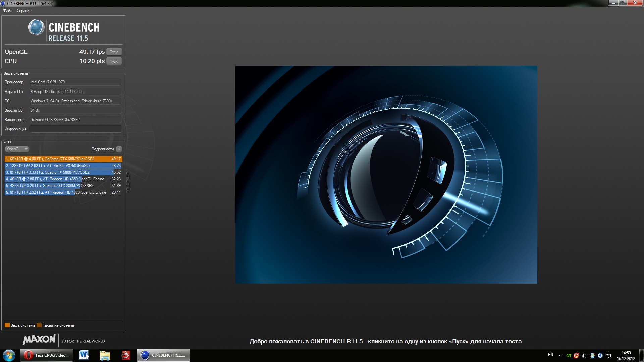The width and height of the screenshot is (644, 362).
Task: Click the Intel Core i7 CPU 970 field
Action: pos(75,82)
